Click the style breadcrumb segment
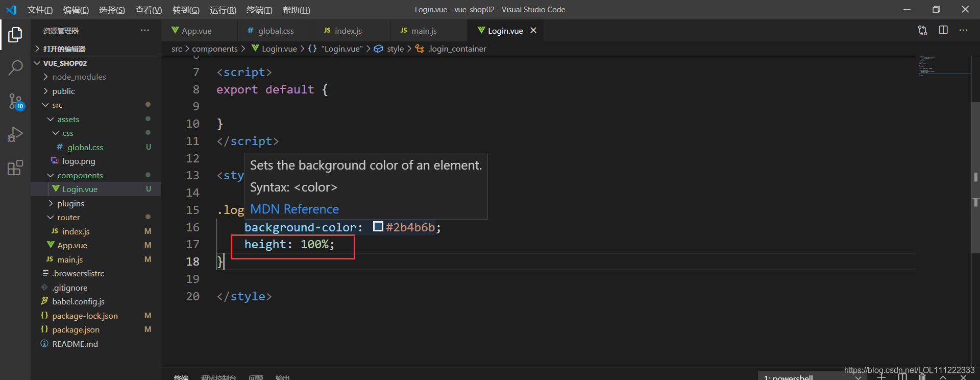The image size is (980, 380). (389, 49)
